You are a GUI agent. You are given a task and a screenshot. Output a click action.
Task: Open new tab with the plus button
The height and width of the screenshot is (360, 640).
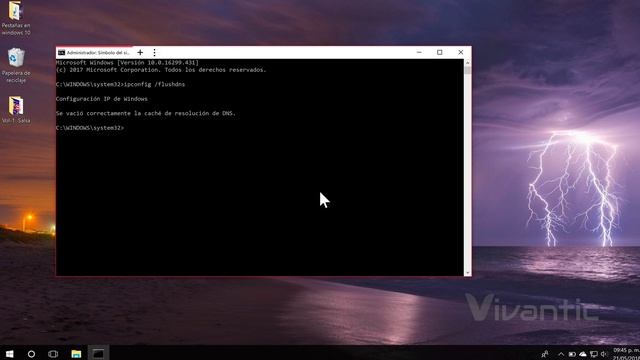coord(140,52)
